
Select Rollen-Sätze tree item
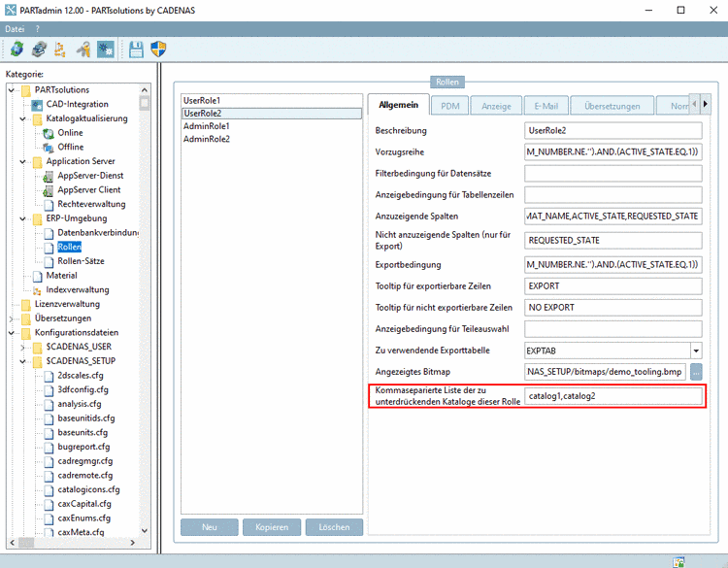[x=81, y=261]
